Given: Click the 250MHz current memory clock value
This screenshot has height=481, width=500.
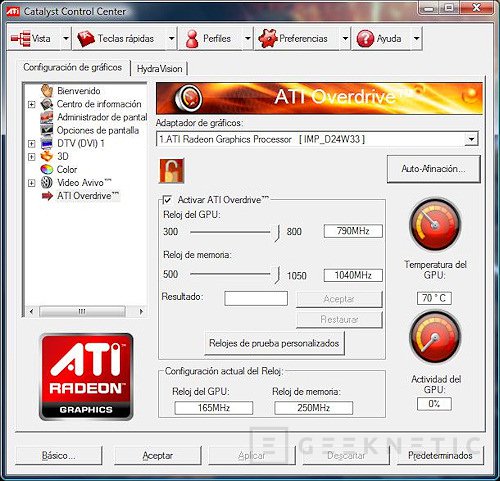Looking at the screenshot, I should (x=313, y=408).
